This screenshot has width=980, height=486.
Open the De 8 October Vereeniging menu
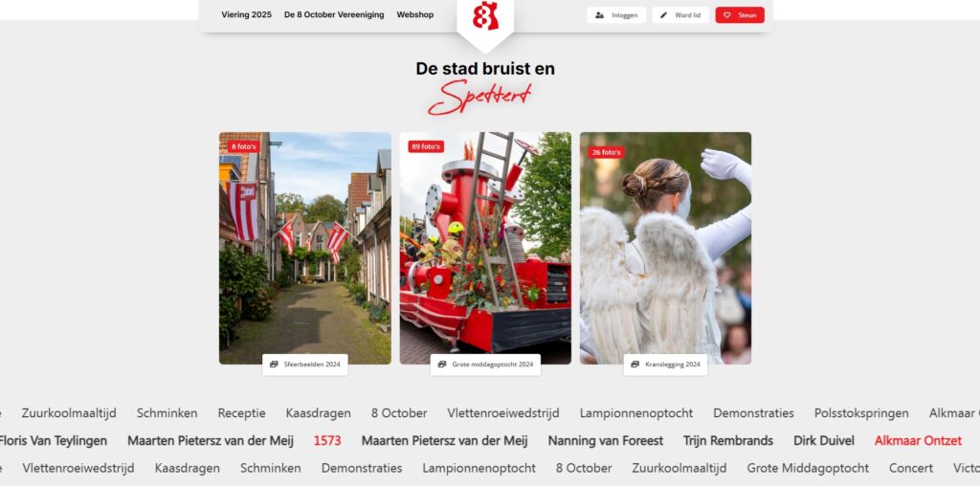click(334, 15)
